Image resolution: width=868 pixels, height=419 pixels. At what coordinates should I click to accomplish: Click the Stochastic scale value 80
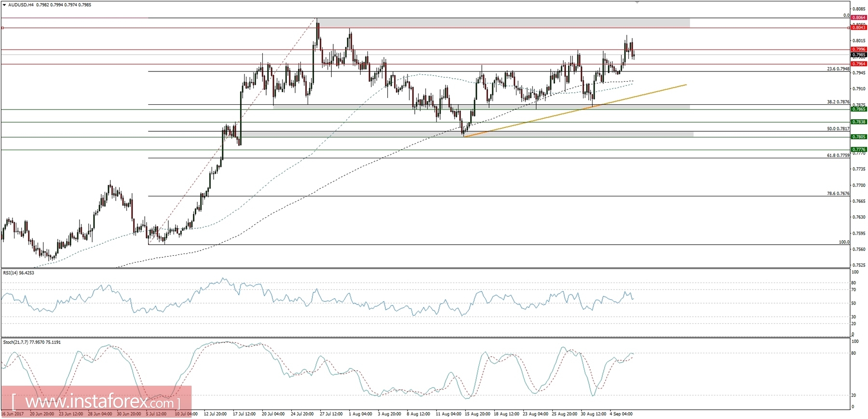854,353
